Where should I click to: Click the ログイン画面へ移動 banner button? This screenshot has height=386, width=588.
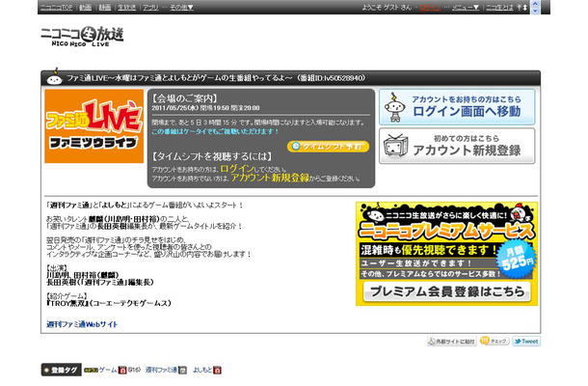point(457,107)
